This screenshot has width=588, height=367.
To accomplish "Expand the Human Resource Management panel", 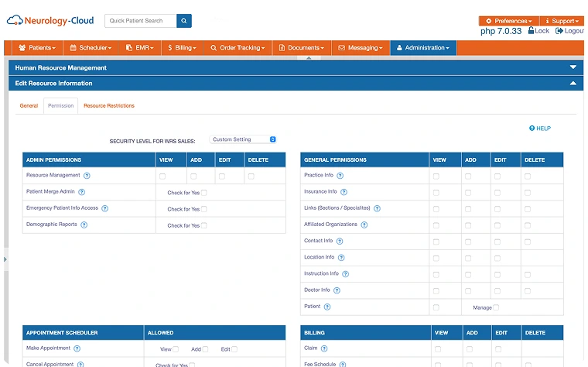I will tap(573, 67).
